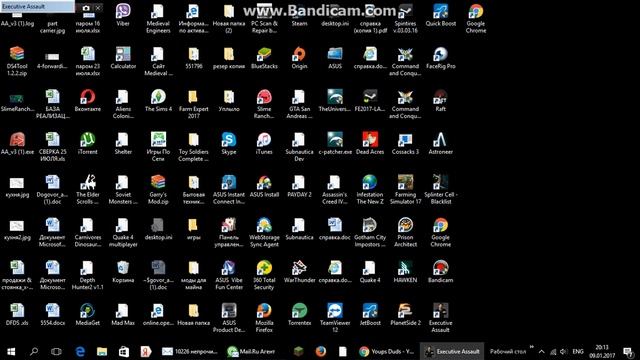Launch Mozilla Firefox desktop shortcut
Image resolution: width=640 pixels, height=360 pixels.
(264, 318)
